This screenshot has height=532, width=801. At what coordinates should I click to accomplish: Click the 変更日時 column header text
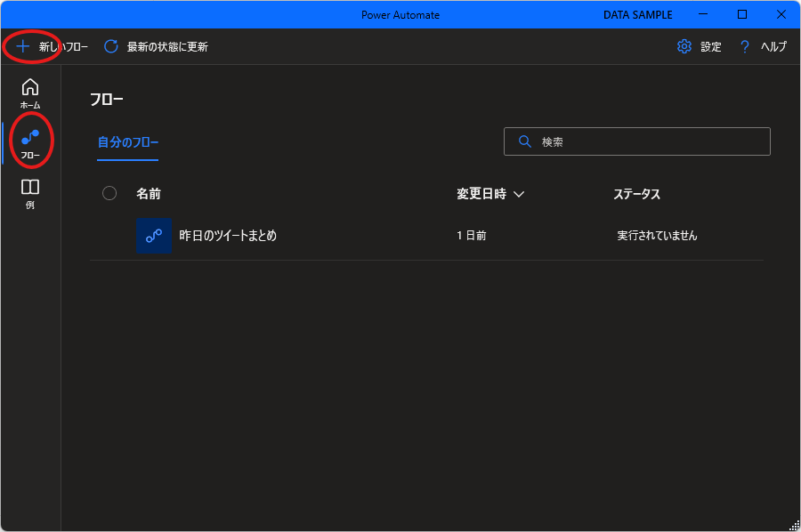point(481,194)
